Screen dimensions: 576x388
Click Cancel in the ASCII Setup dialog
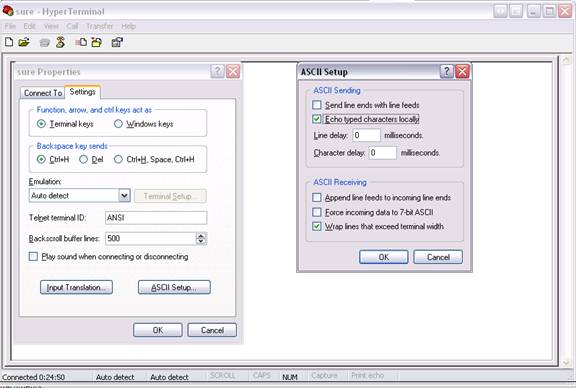tap(438, 257)
